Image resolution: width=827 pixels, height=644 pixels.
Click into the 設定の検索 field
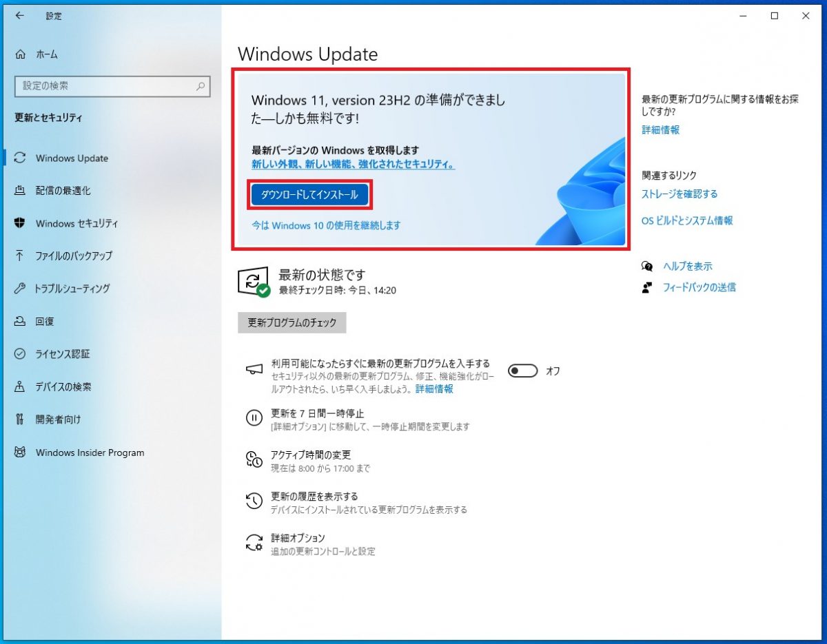point(103,86)
